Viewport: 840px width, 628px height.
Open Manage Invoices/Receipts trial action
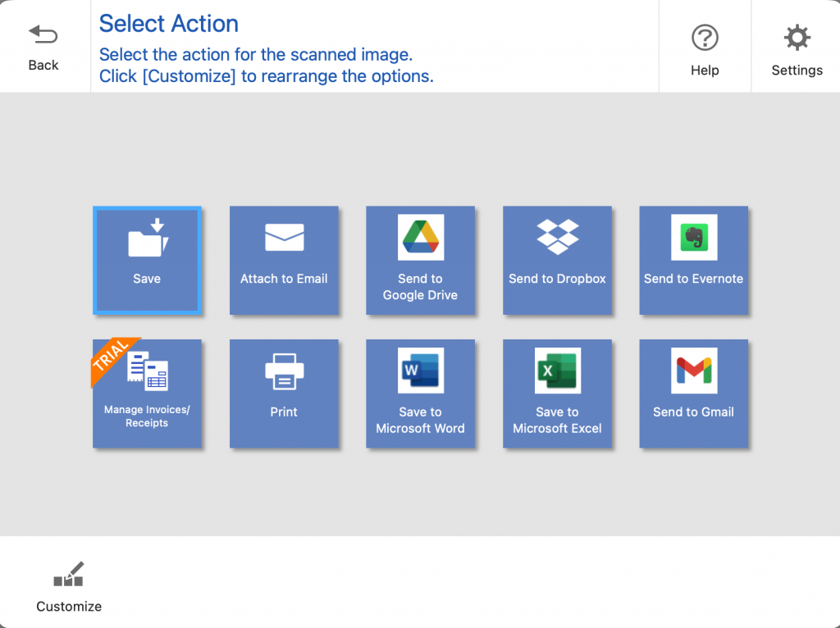click(x=148, y=394)
